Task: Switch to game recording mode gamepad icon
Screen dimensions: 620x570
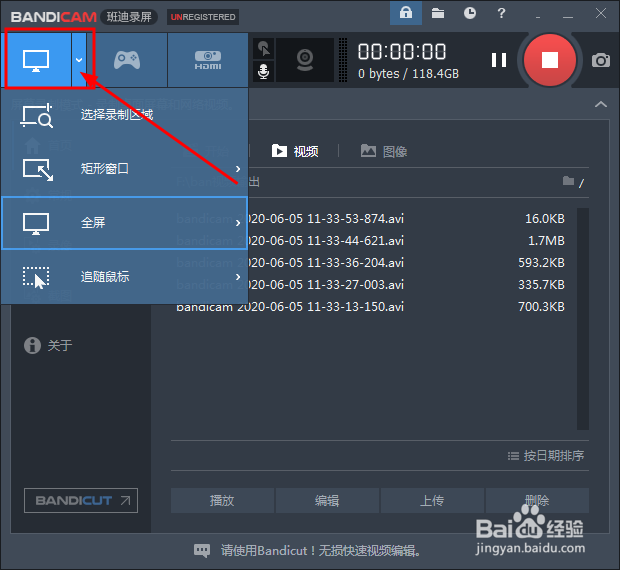Action: (x=127, y=60)
